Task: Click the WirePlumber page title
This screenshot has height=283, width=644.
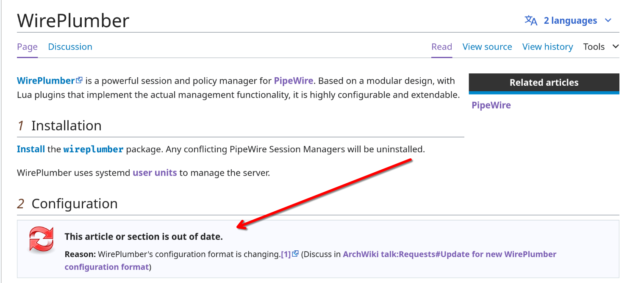Action: pyautogui.click(x=73, y=20)
